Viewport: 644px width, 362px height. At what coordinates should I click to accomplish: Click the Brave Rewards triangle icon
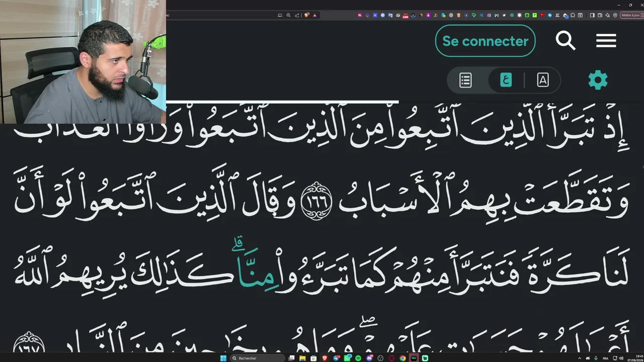pos(315,15)
